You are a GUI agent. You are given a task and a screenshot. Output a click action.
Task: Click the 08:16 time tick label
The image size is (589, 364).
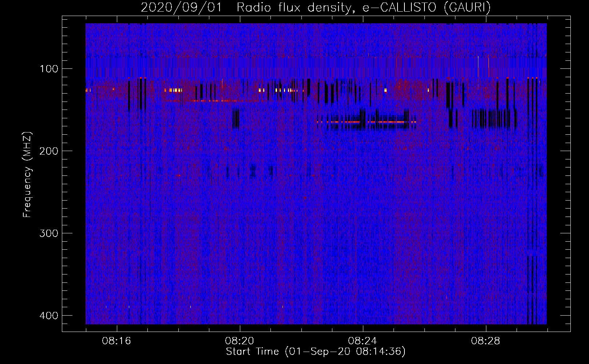click(116, 341)
